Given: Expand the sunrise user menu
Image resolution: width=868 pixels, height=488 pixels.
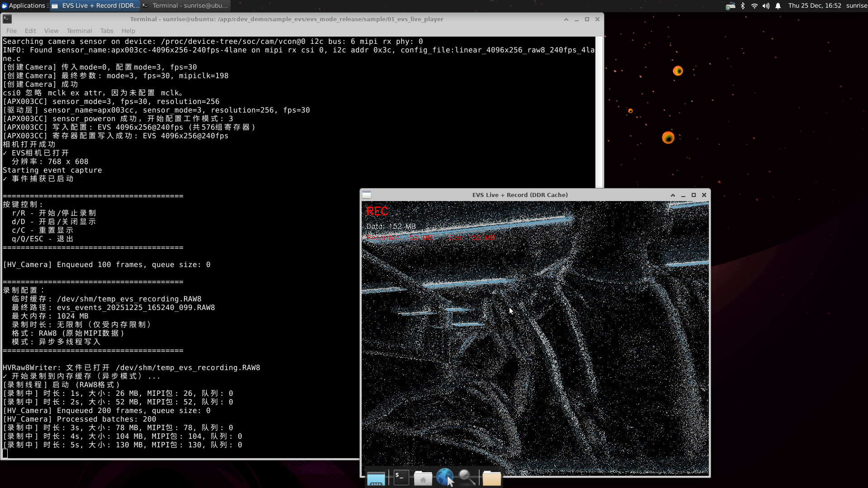Looking at the screenshot, I should [x=856, y=5].
